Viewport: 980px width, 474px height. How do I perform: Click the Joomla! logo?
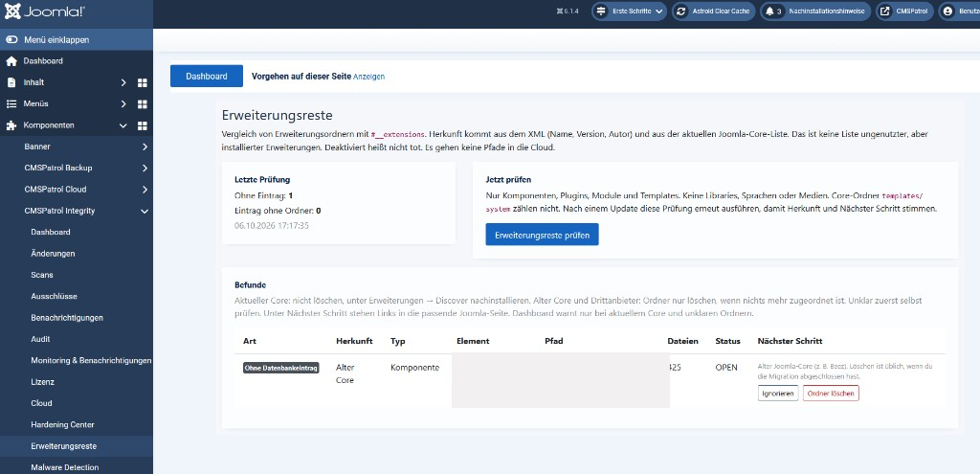click(45, 11)
